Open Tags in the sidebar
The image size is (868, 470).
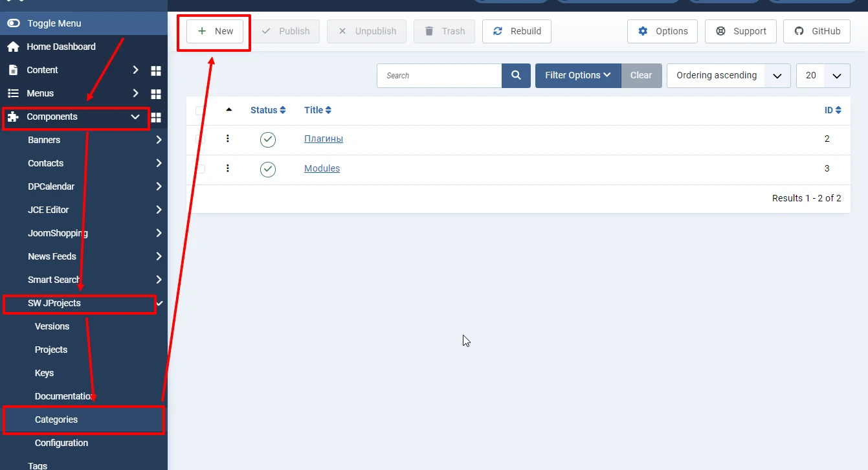38,465
